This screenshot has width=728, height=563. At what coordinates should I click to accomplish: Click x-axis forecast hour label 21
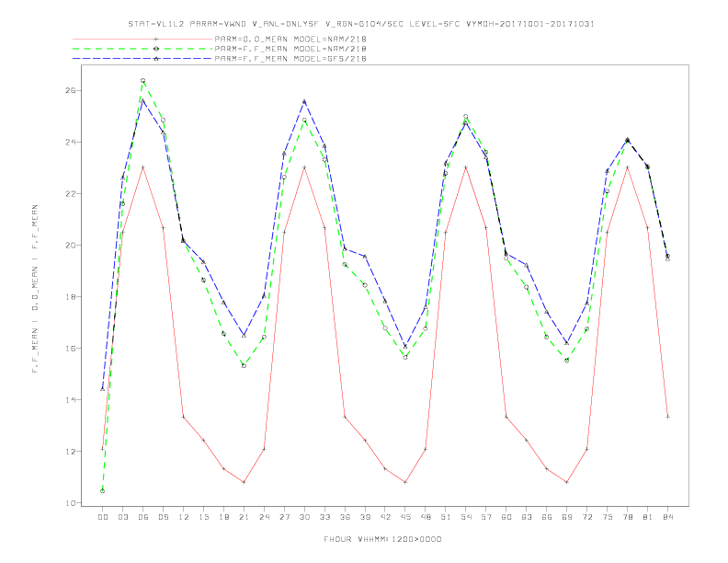pos(244,517)
